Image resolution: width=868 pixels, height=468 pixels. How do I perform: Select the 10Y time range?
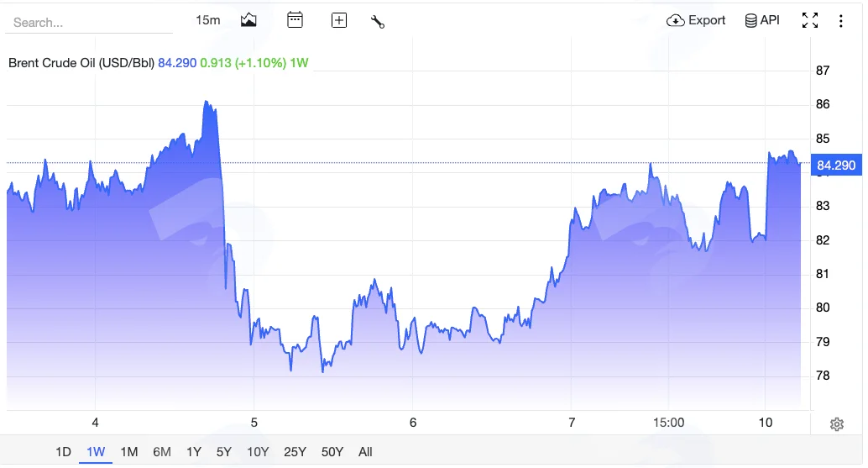[x=258, y=452]
